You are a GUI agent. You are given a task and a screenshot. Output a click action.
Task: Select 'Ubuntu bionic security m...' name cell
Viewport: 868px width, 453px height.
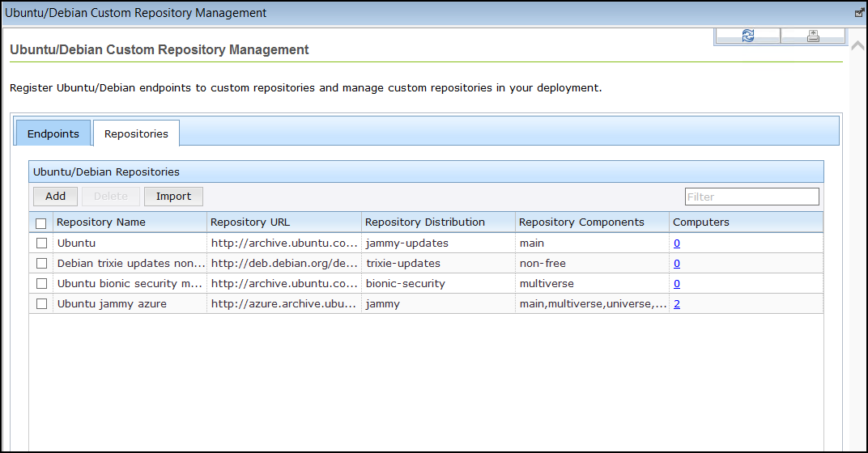[x=130, y=283]
